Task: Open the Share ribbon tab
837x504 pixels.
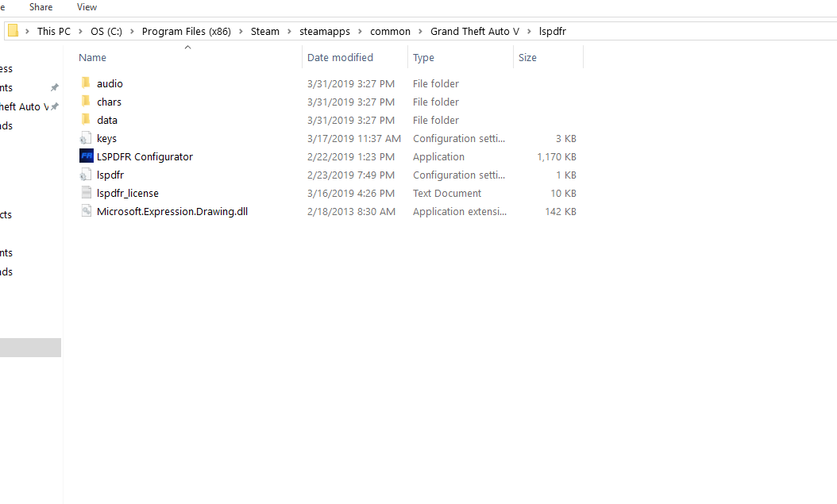Action: [40, 7]
